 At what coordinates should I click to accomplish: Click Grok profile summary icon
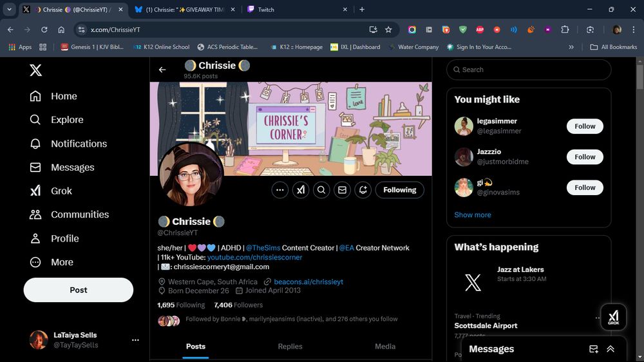click(x=301, y=190)
